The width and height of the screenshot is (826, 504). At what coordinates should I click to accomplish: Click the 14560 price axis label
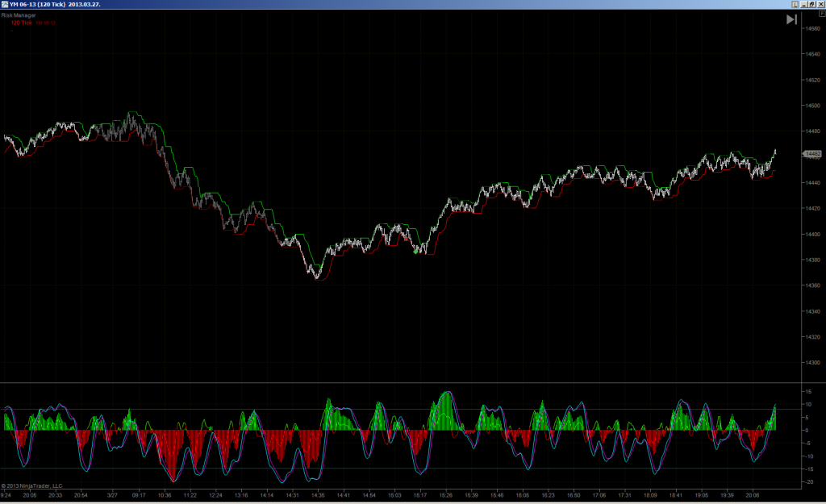point(812,28)
